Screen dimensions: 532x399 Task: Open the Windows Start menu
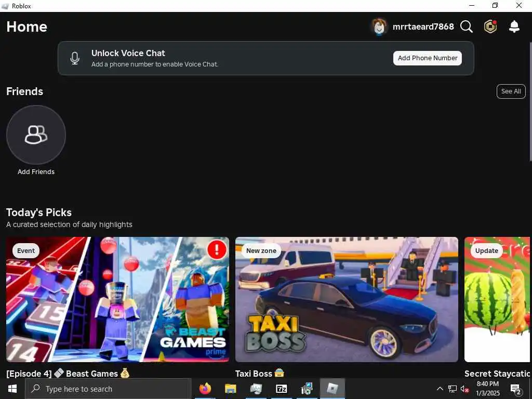click(12, 389)
